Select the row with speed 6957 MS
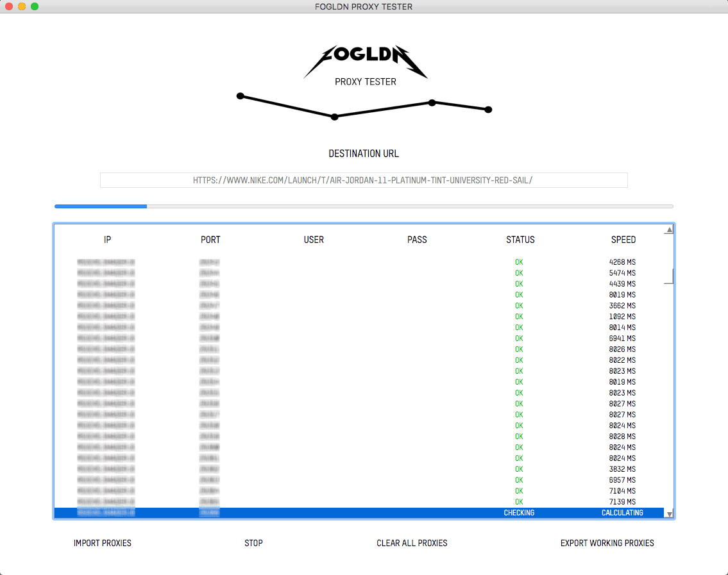Image resolution: width=728 pixels, height=575 pixels. click(359, 480)
